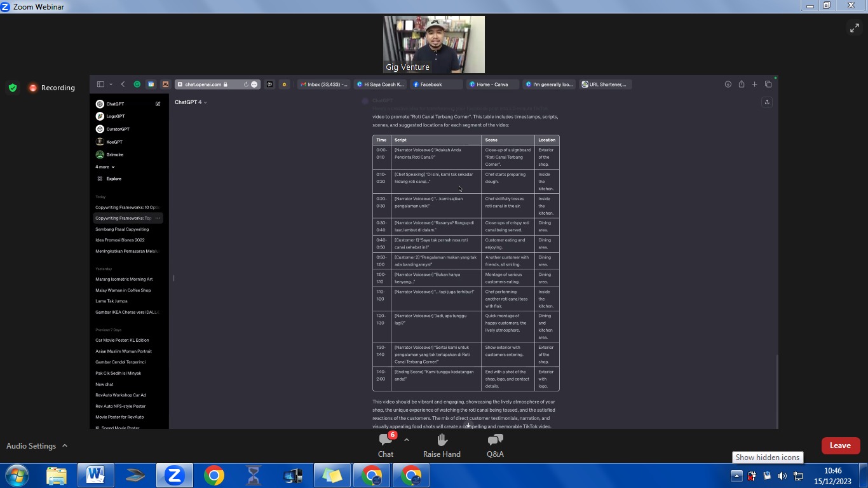
Task: Click the Show desktop strip at the taskbar end
Action: pyautogui.click(x=863, y=476)
